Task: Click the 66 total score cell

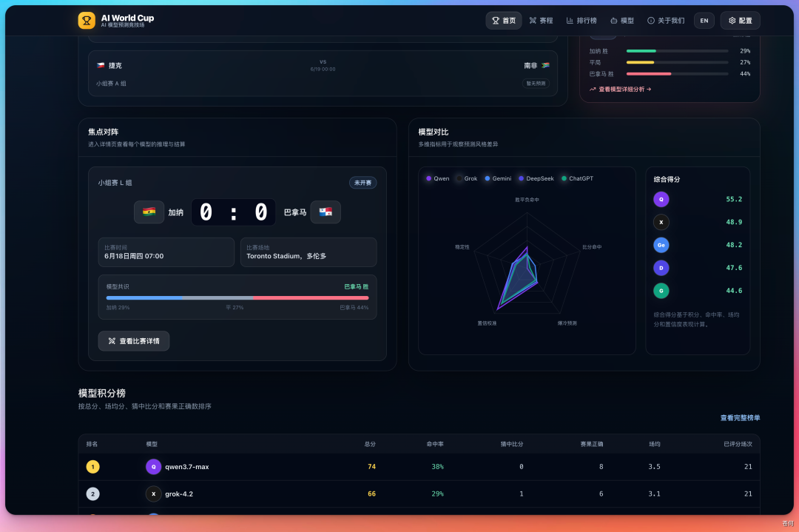Action: tap(371, 494)
